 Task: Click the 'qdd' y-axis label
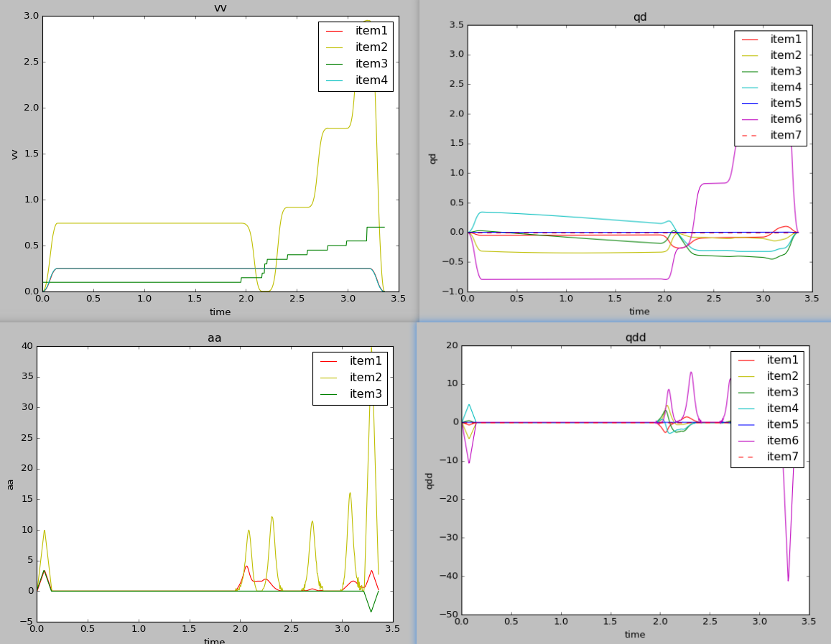coord(430,480)
